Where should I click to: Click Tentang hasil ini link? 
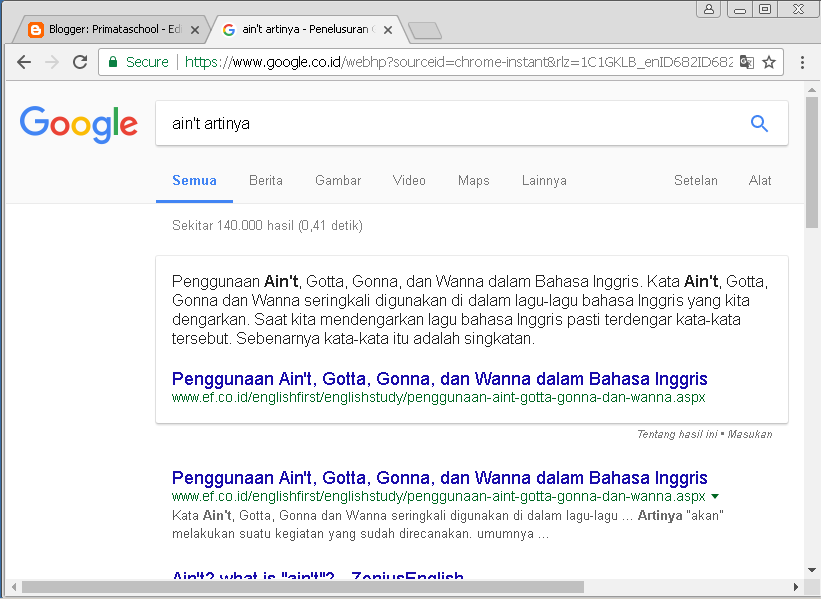pyautogui.click(x=677, y=434)
